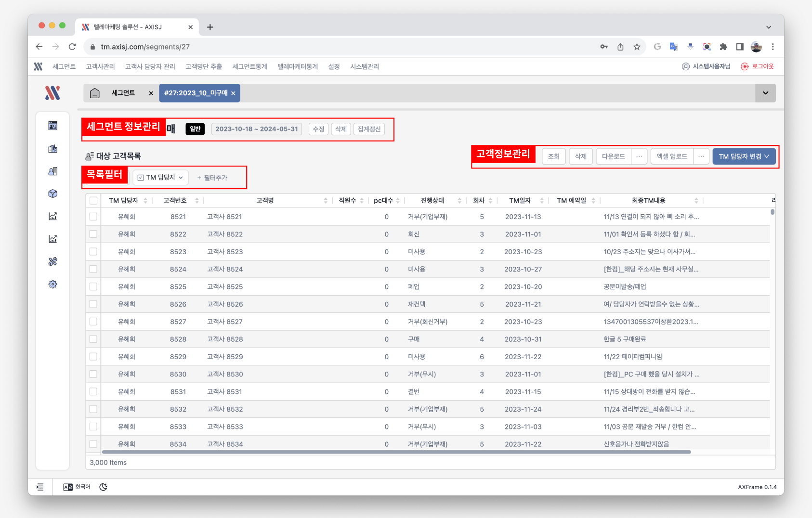The height and width of the screenshot is (518, 812).
Task: Open more options next to 다운로드
Action: pyautogui.click(x=639, y=156)
